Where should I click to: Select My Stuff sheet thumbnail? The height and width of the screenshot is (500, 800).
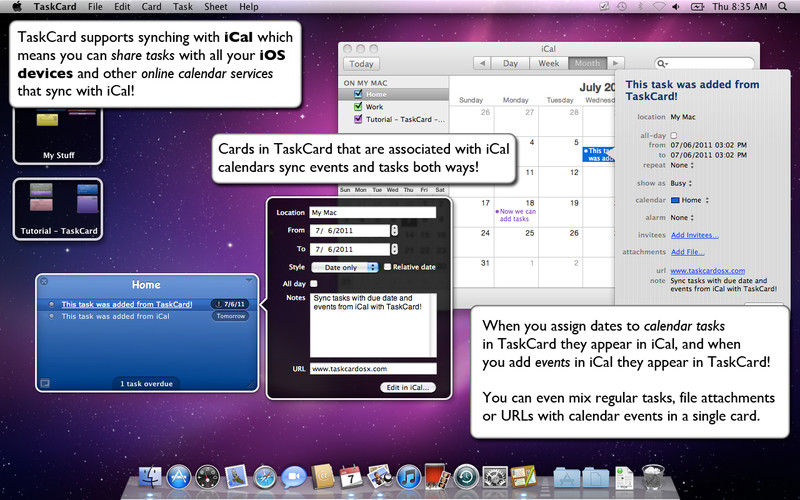(58, 136)
